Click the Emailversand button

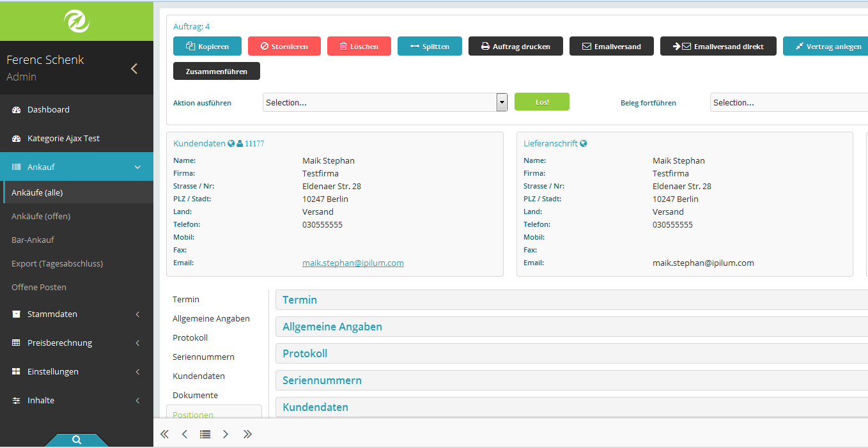[x=612, y=46]
